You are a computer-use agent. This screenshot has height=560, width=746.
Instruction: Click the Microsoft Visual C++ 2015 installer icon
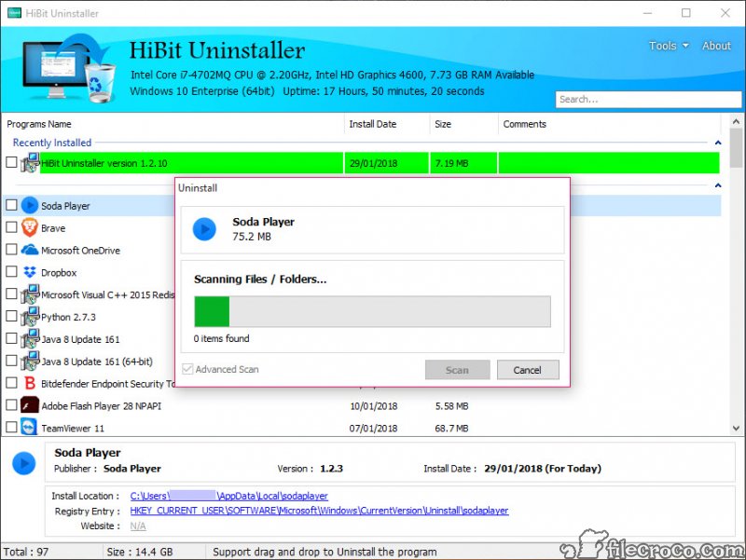point(30,294)
